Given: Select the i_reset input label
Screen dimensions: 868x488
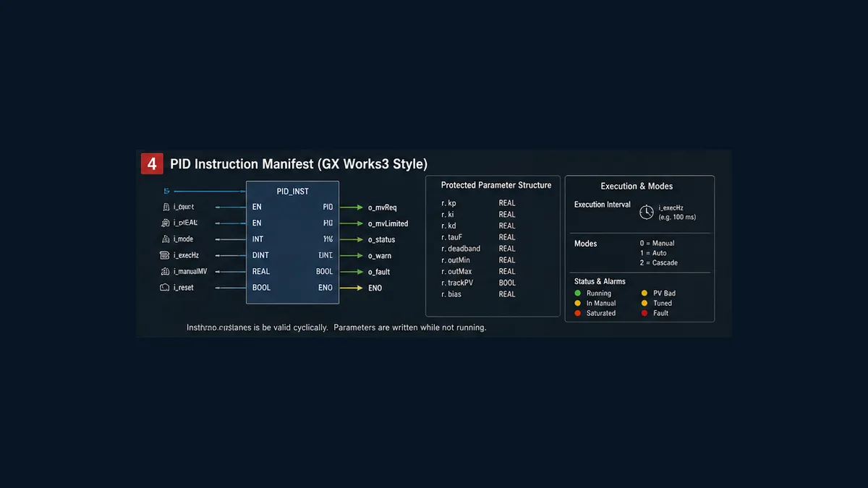Looking at the screenshot, I should click(183, 287).
